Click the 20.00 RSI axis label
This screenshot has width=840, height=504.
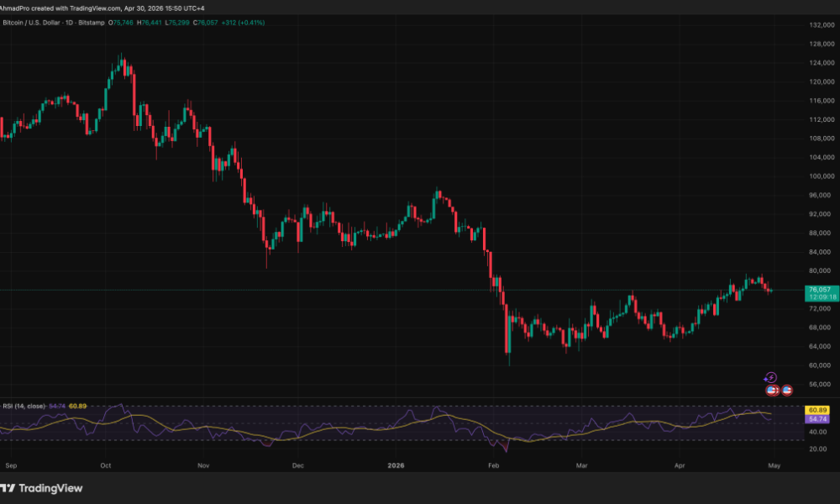(817, 449)
